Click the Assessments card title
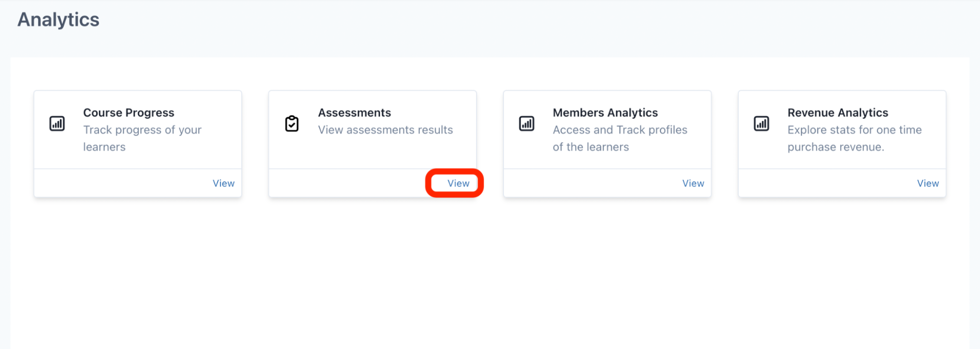The width and height of the screenshot is (980, 349). [x=354, y=113]
